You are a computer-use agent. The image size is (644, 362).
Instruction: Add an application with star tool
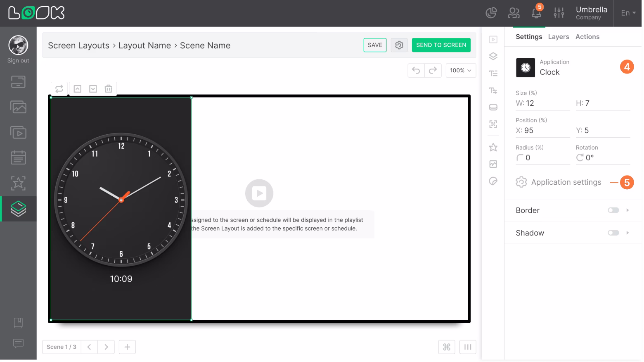click(493, 147)
